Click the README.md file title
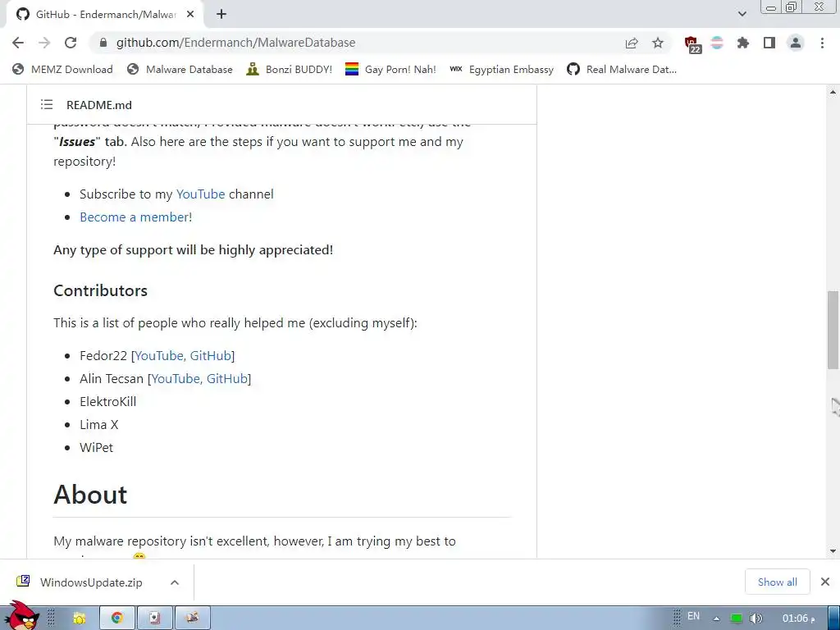This screenshot has width=840, height=630. 99,105
